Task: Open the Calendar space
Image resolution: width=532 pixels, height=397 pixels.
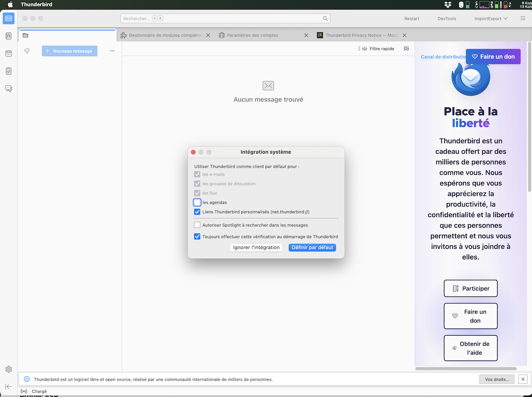Action: (x=9, y=54)
